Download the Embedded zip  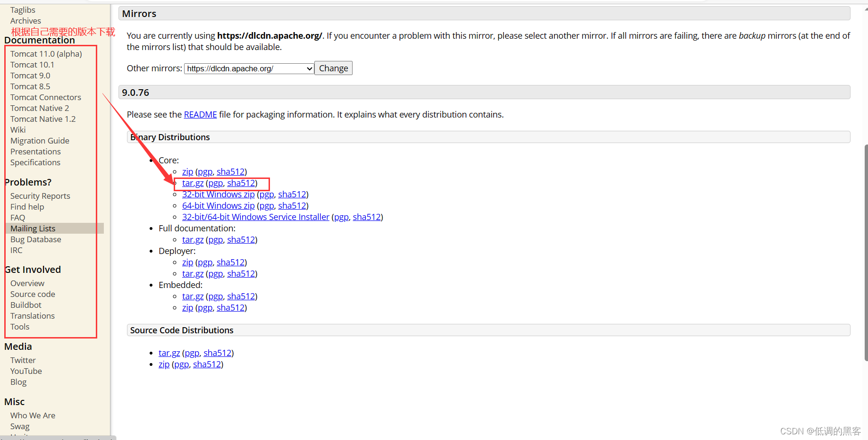click(187, 308)
